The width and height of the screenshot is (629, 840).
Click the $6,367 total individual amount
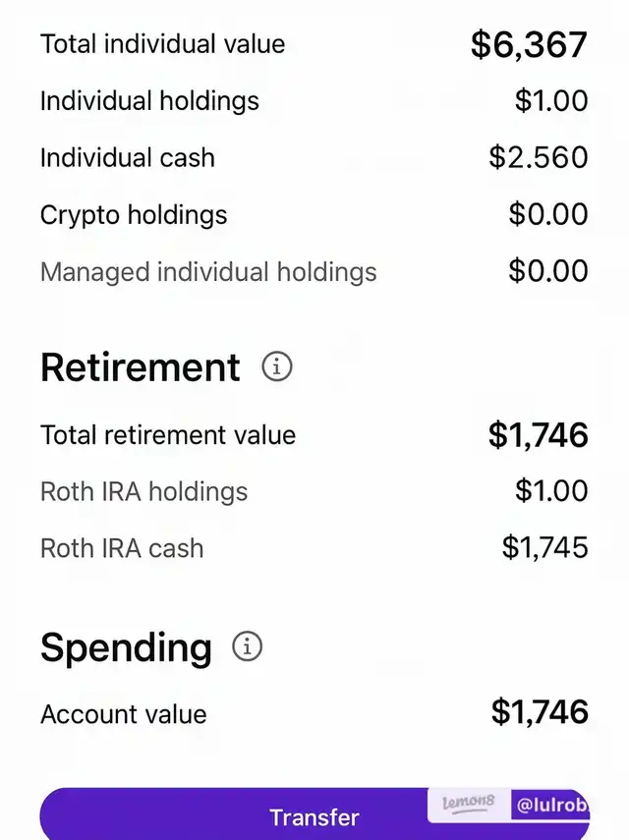(x=529, y=45)
